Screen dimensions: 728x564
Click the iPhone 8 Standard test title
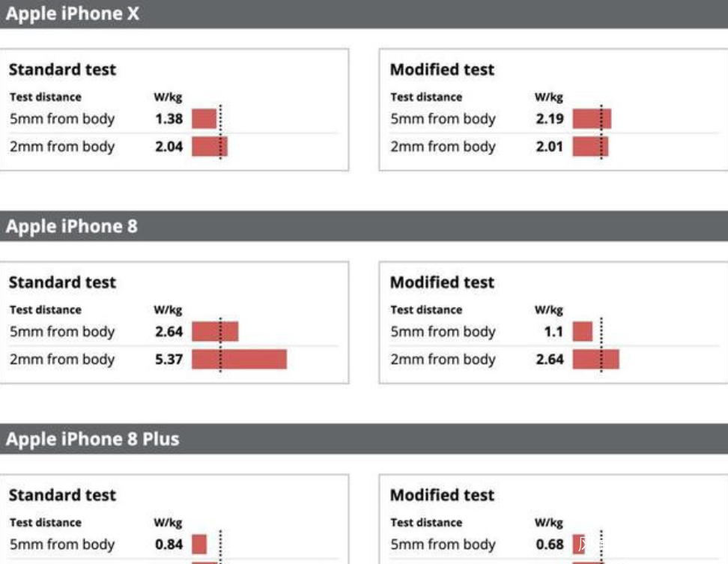click(62, 282)
